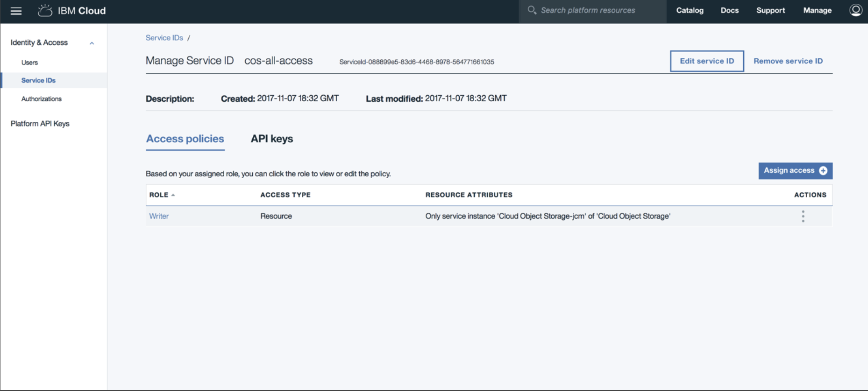Click the search magnifier icon
Image resolution: width=868 pixels, height=391 pixels.
coord(532,10)
